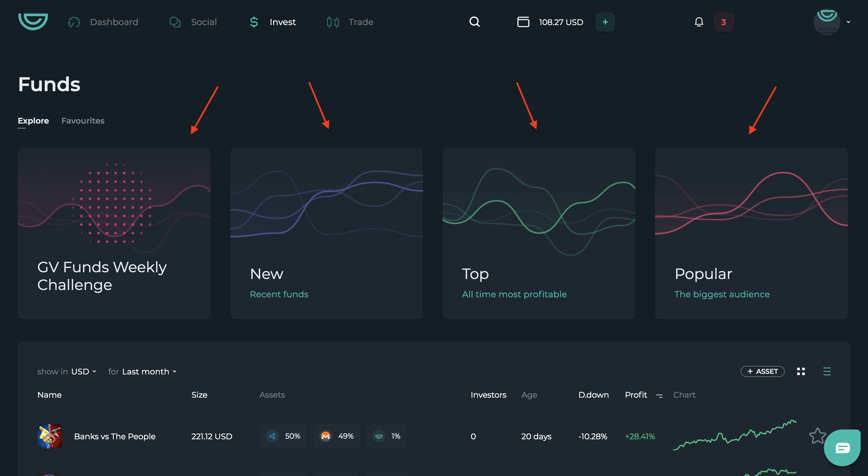Viewport: 868px width, 476px height.
Task: Switch to list table view
Action: (827, 371)
